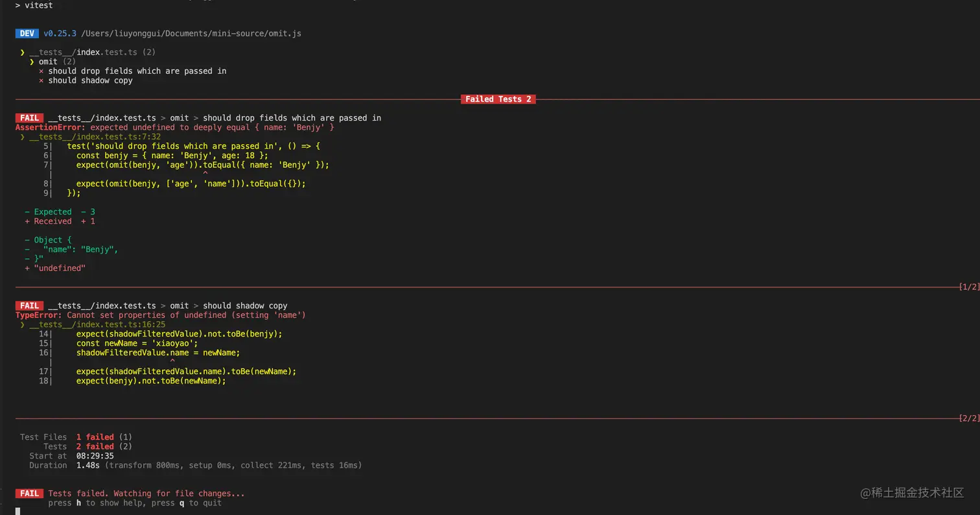Click the TypeError message line
980x515 pixels.
pos(160,315)
